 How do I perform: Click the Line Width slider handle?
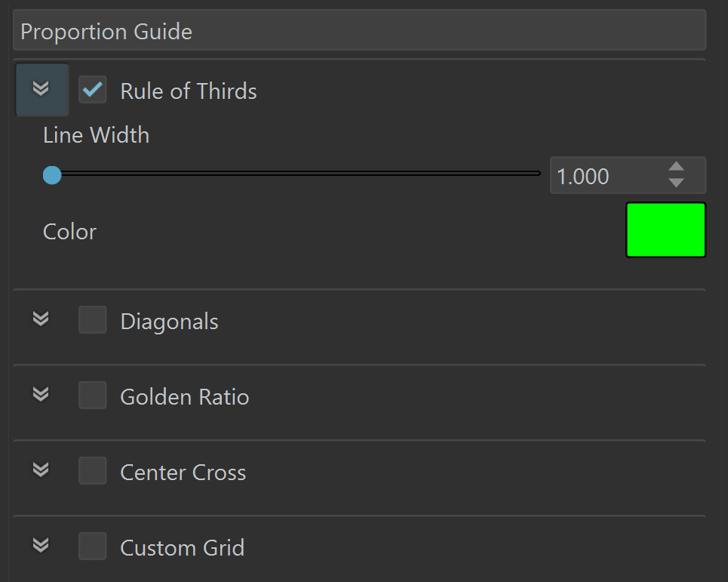click(x=52, y=175)
